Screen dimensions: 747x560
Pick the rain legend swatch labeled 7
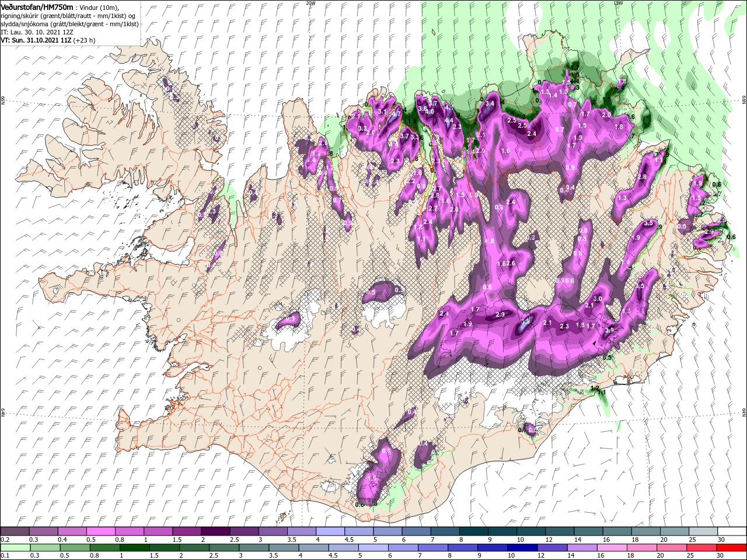tap(432, 548)
